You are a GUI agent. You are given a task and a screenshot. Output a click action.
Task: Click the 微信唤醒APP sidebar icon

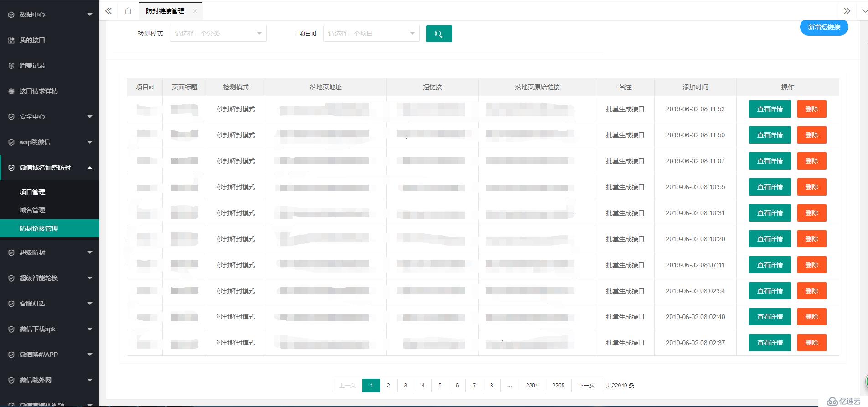tap(11, 355)
